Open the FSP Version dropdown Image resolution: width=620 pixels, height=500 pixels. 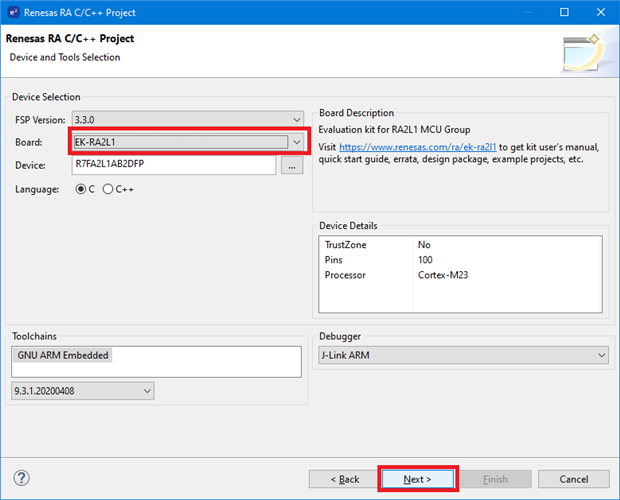(186, 120)
